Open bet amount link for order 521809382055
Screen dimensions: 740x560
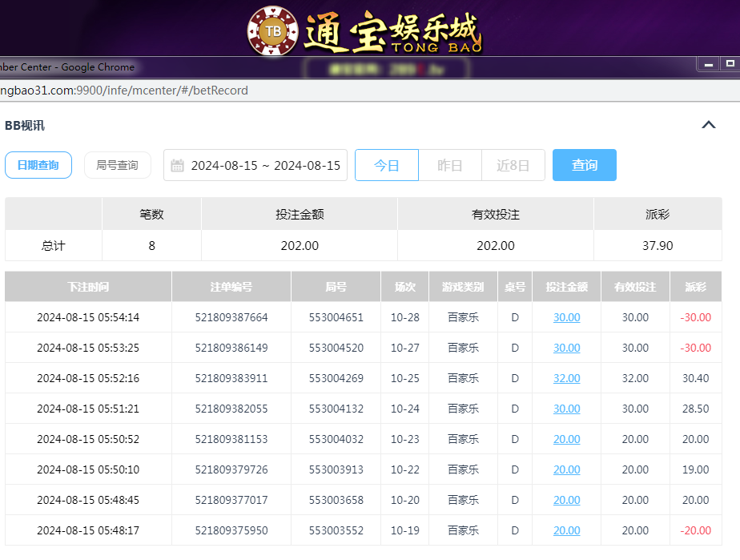point(566,409)
